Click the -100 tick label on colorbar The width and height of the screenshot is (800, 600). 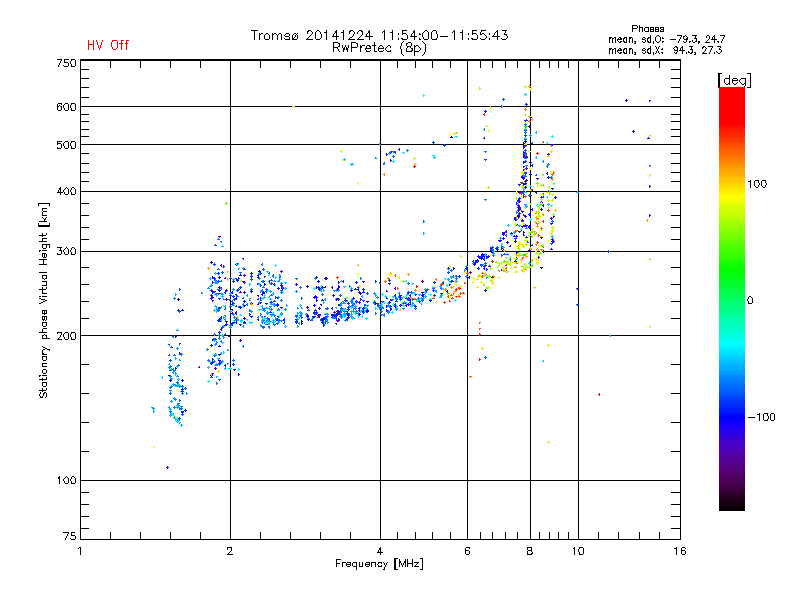[762, 416]
